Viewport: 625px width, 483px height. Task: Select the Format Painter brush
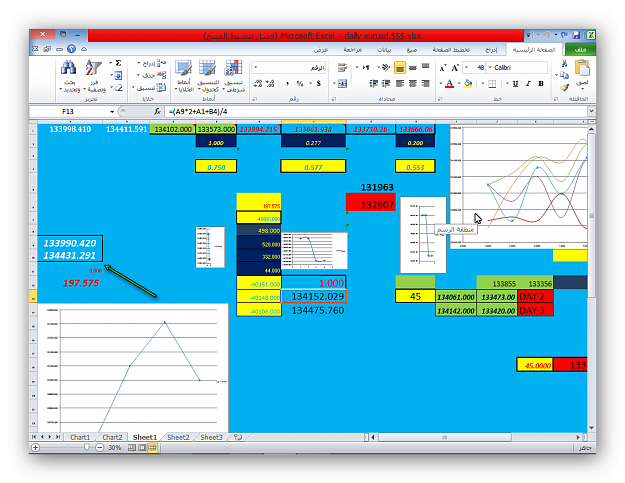[564, 87]
